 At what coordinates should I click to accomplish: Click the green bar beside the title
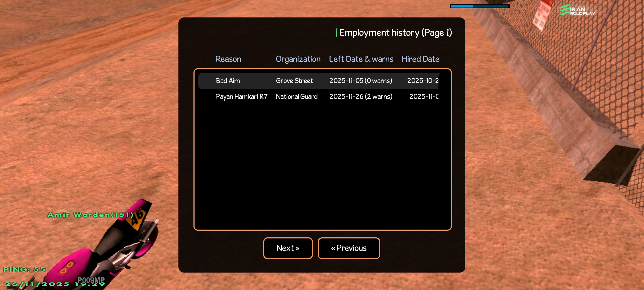[337, 33]
